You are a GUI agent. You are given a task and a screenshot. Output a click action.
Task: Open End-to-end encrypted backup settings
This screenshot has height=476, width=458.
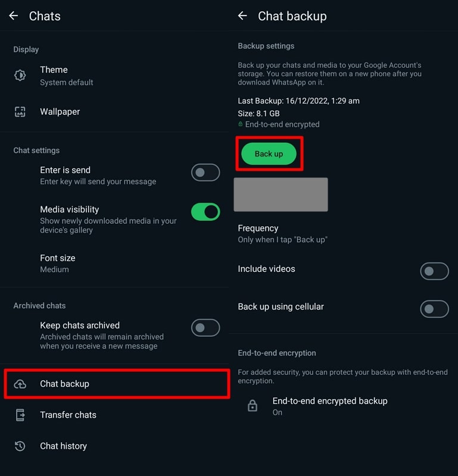330,406
